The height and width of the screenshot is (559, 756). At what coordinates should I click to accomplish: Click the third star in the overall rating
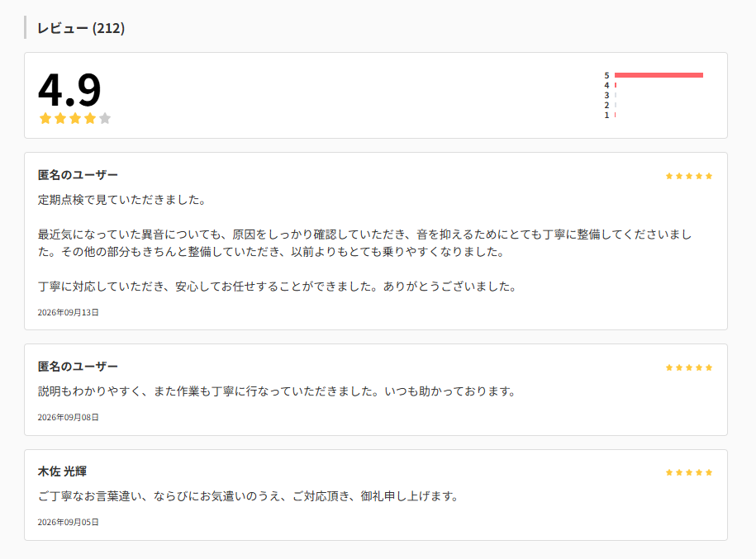pyautogui.click(x=75, y=118)
